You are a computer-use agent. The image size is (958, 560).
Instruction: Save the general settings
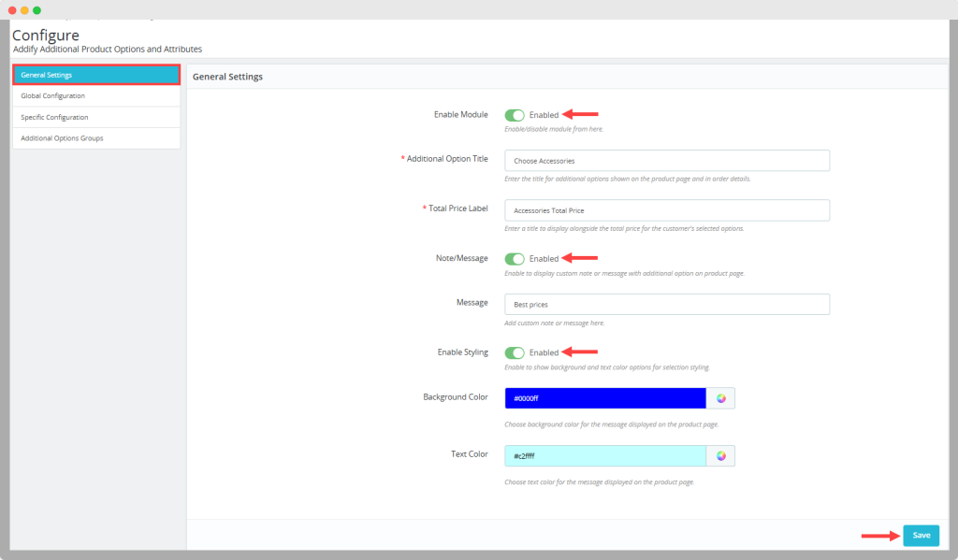pos(921,536)
